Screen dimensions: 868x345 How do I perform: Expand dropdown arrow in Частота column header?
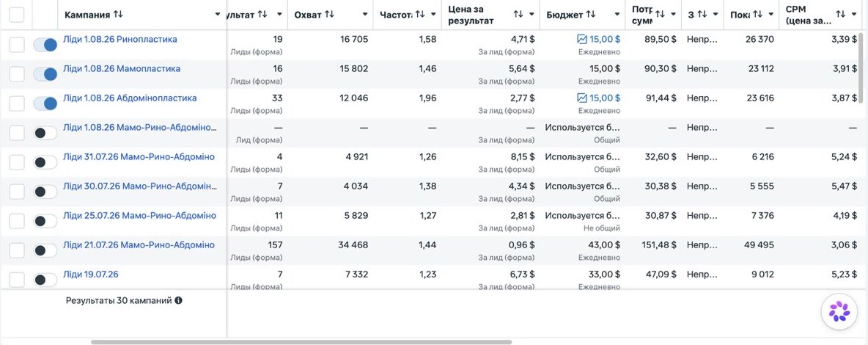pos(433,15)
